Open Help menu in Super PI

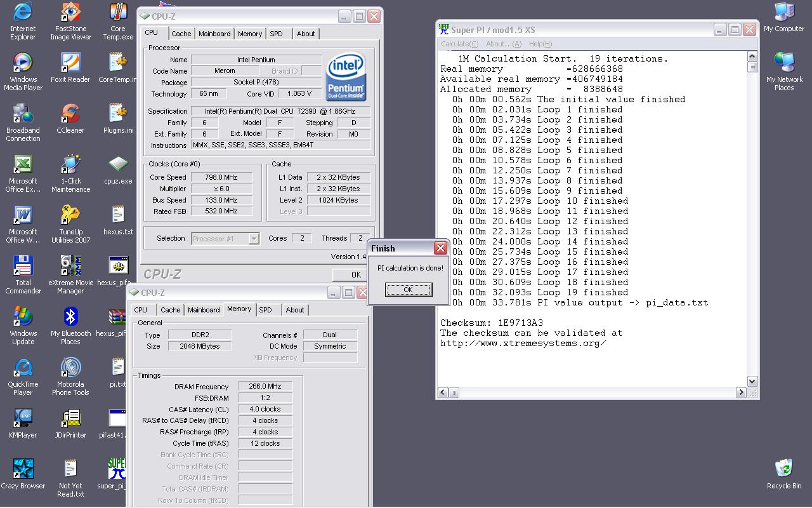[540, 44]
